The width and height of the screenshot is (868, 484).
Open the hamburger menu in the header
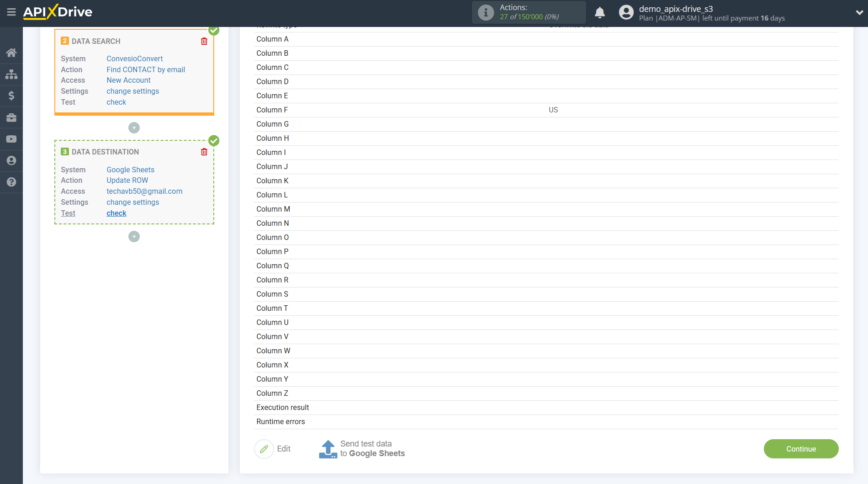click(x=11, y=12)
